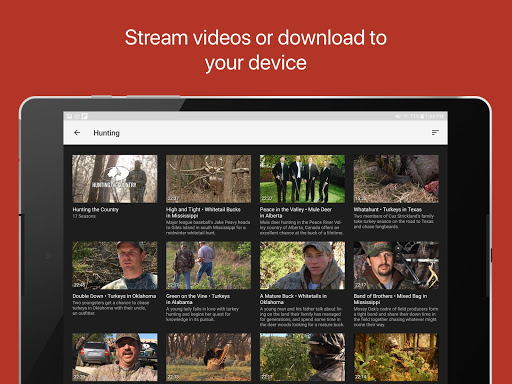The height and width of the screenshot is (384, 512).
Task: Click High and Tight title text
Action: (x=203, y=213)
